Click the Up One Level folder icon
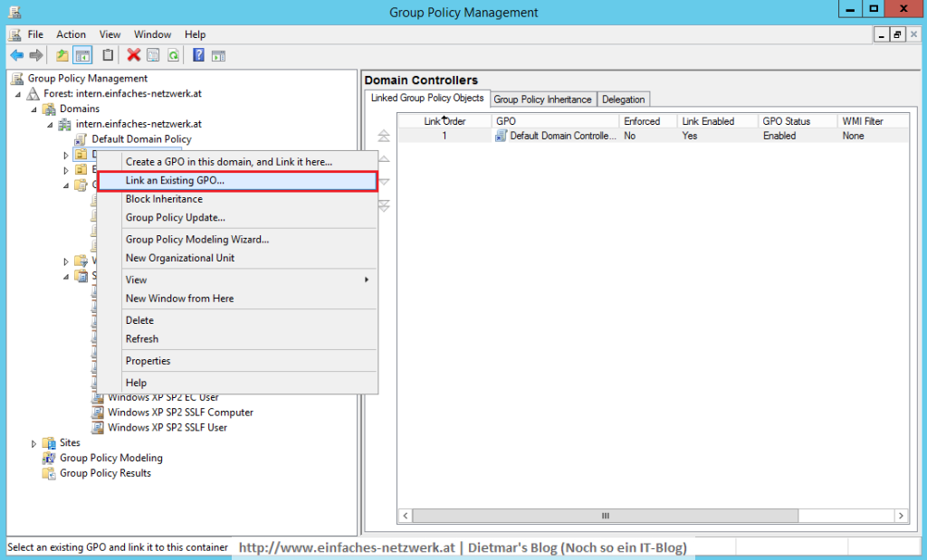Image resolution: width=927 pixels, height=560 pixels. pos(62,55)
